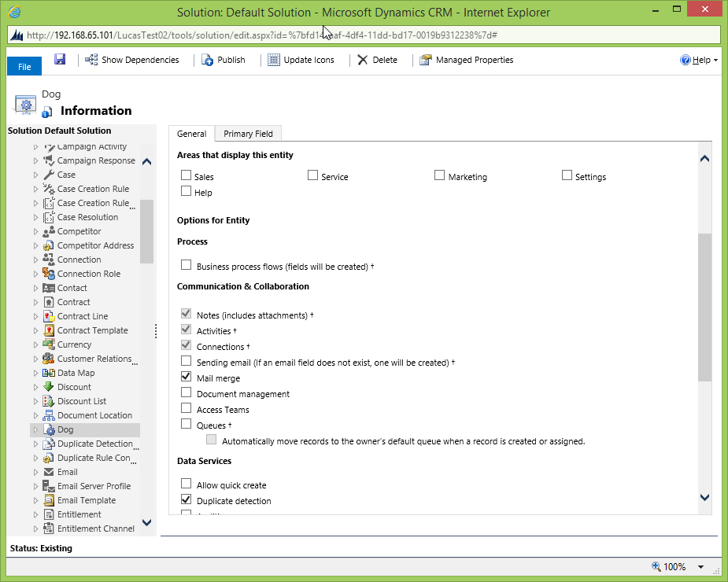
Task: Click the Show Dependencies icon
Action: click(x=91, y=60)
